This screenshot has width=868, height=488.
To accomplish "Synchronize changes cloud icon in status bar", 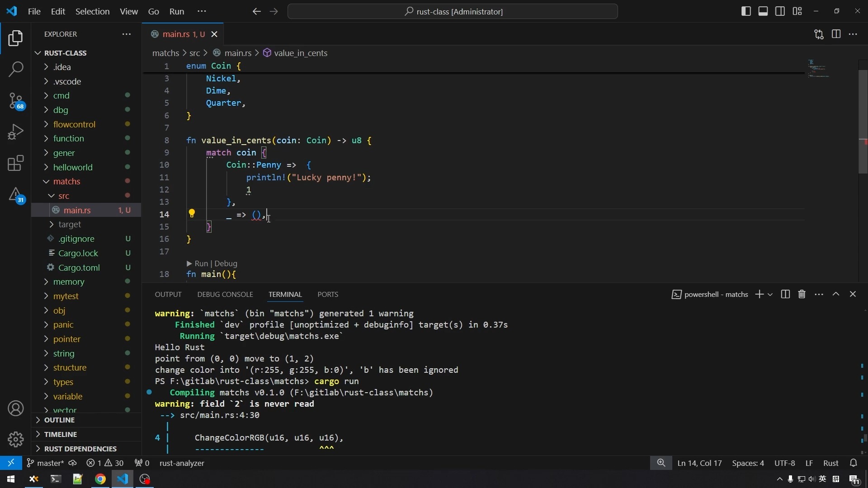I will 72,463.
